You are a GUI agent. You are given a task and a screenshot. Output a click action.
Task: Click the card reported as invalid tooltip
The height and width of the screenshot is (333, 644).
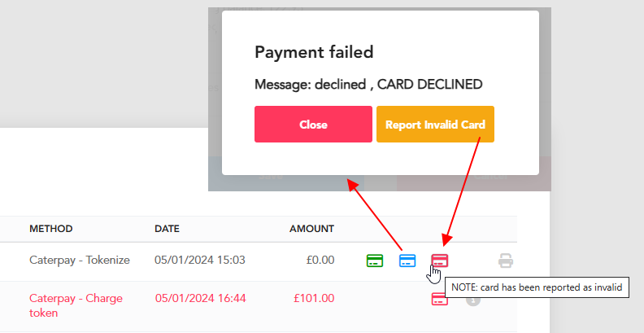click(537, 287)
